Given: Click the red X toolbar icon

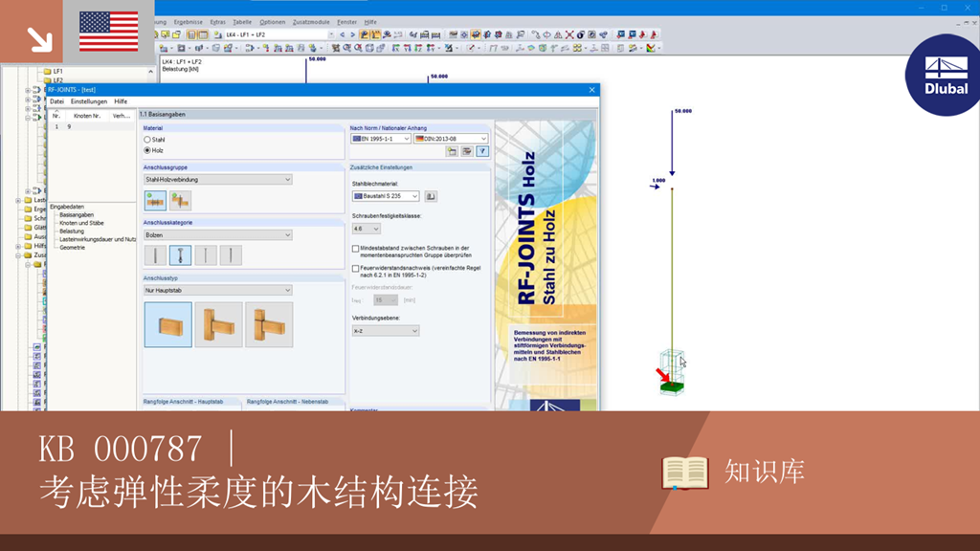Looking at the screenshot, I should pos(568,35).
